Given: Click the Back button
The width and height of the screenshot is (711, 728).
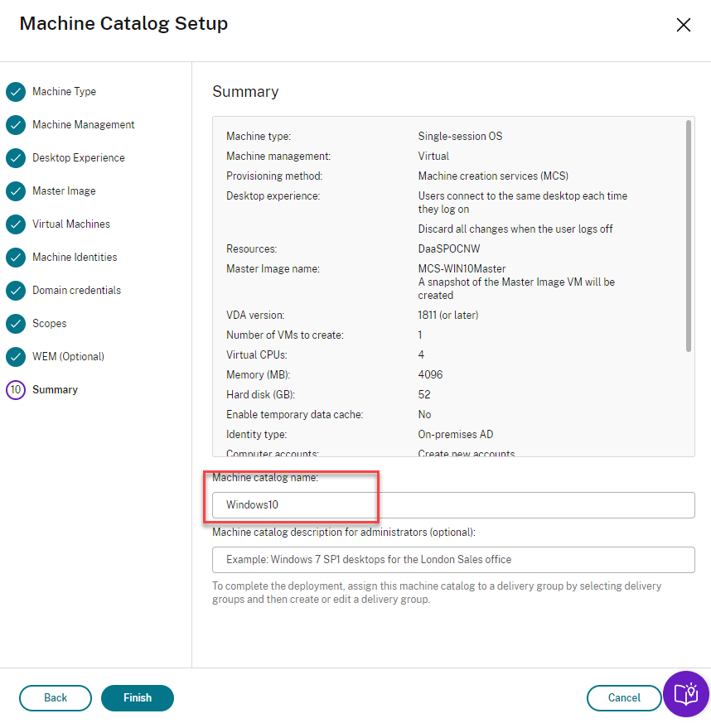Looking at the screenshot, I should (x=56, y=698).
